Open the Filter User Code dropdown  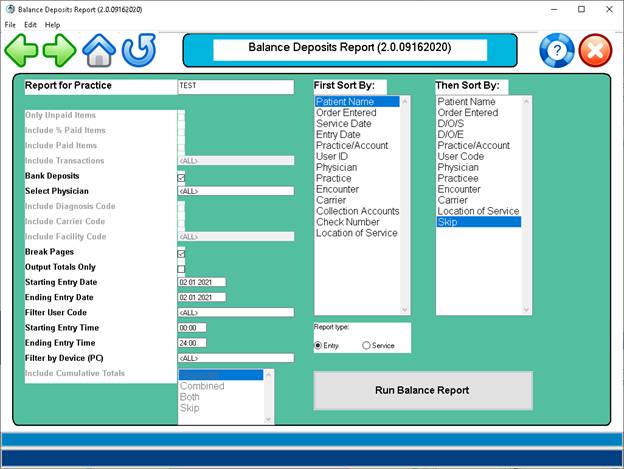click(x=235, y=312)
